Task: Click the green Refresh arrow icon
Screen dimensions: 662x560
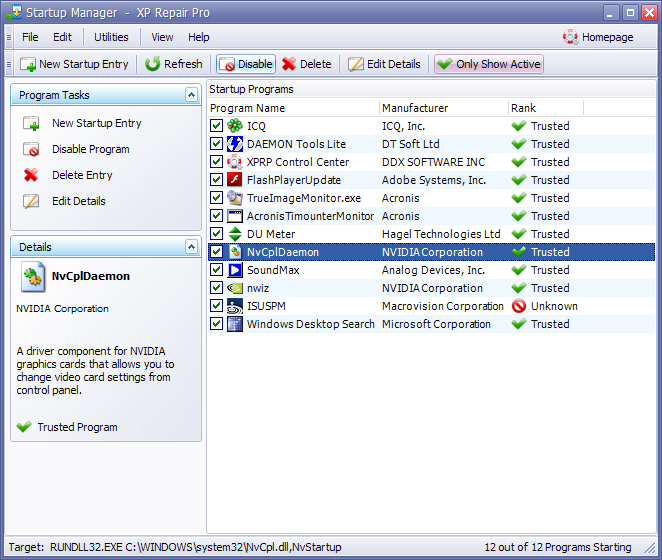Action: (x=152, y=64)
